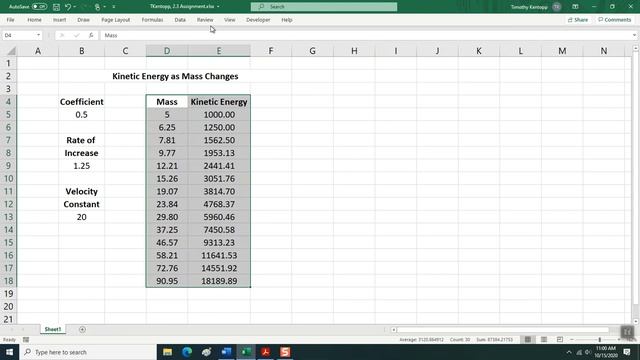Open the Help ribbon tab
This screenshot has width=640, height=360.
click(x=287, y=20)
